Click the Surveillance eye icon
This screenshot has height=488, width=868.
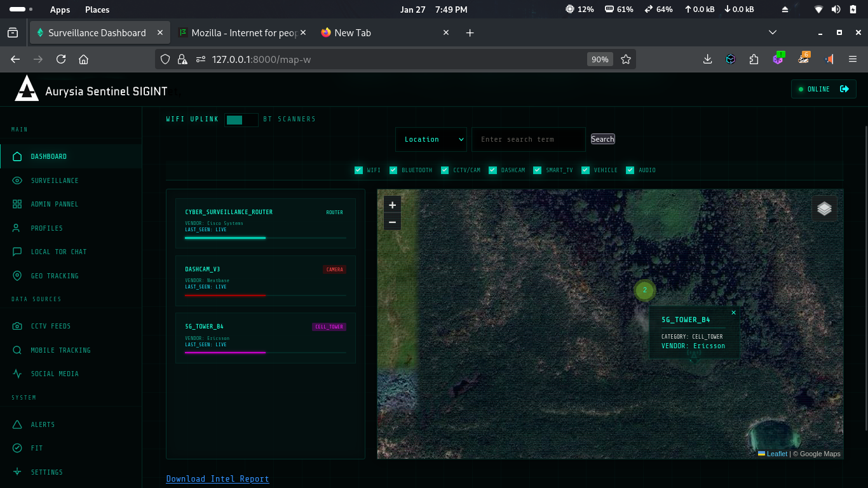click(17, 180)
